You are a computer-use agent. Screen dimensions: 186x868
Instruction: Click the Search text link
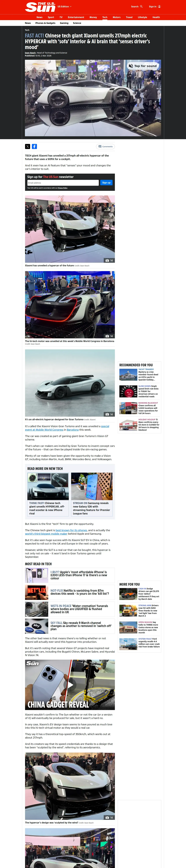(135, 6)
